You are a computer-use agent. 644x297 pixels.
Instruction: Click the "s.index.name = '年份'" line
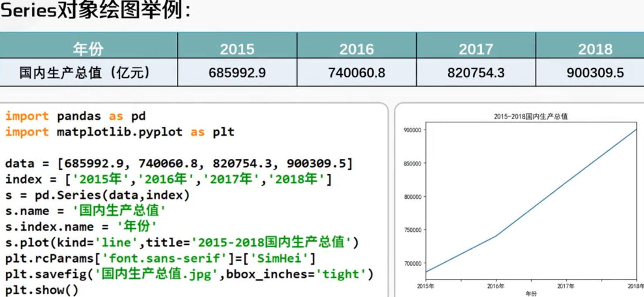pos(81,227)
